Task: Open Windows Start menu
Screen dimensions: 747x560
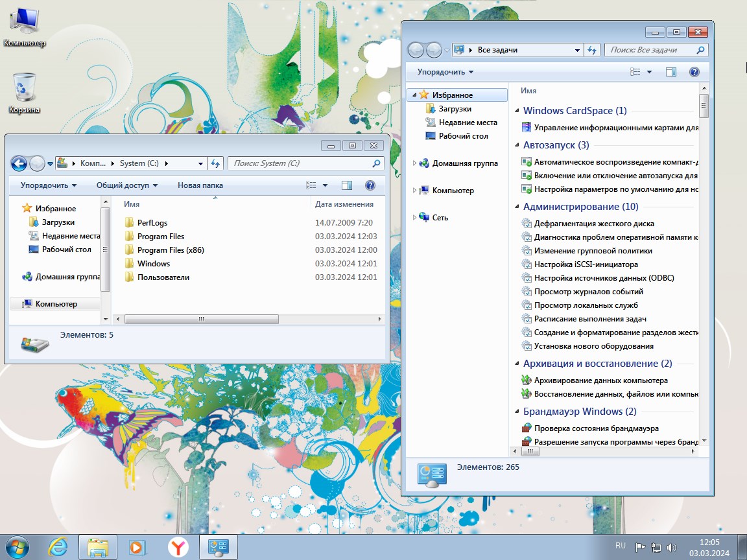Action: (17, 547)
